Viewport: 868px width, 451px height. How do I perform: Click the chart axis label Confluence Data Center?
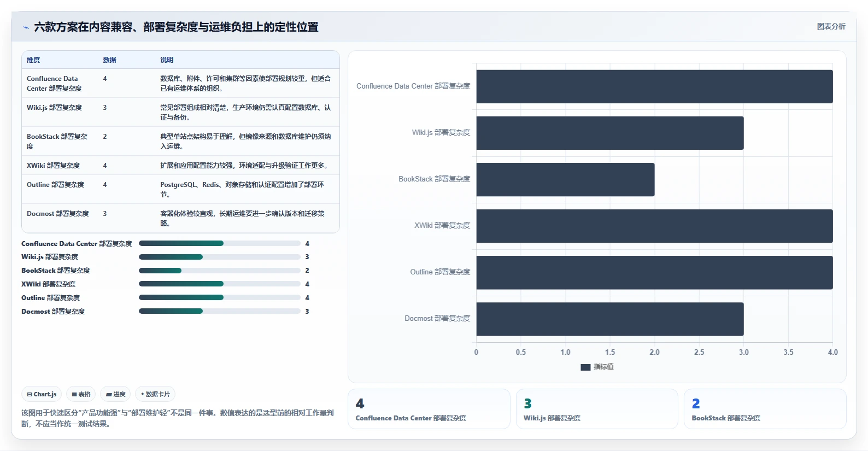click(413, 86)
